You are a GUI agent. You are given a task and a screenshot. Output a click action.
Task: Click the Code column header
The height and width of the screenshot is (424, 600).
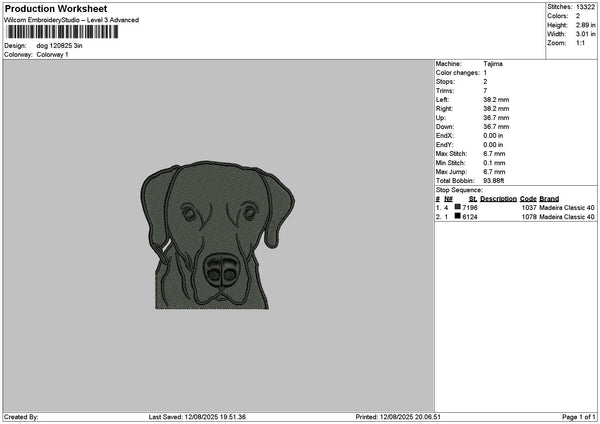(x=528, y=199)
